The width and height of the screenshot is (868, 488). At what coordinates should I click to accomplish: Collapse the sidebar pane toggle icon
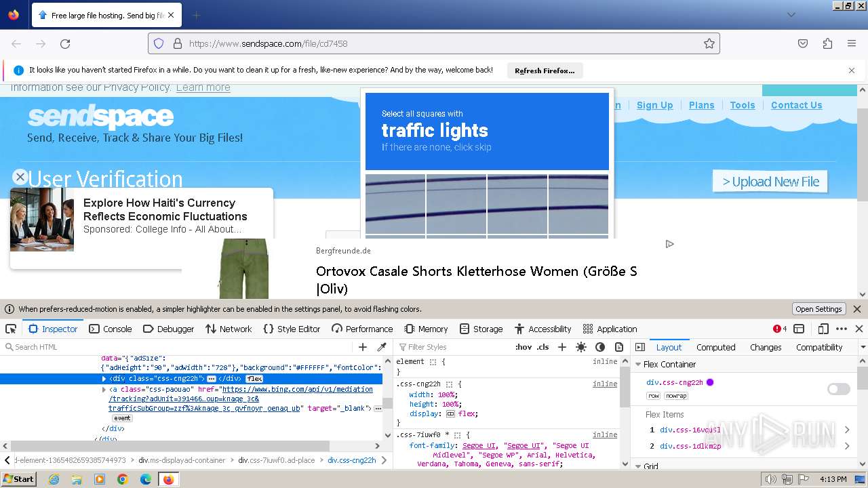[x=639, y=347]
